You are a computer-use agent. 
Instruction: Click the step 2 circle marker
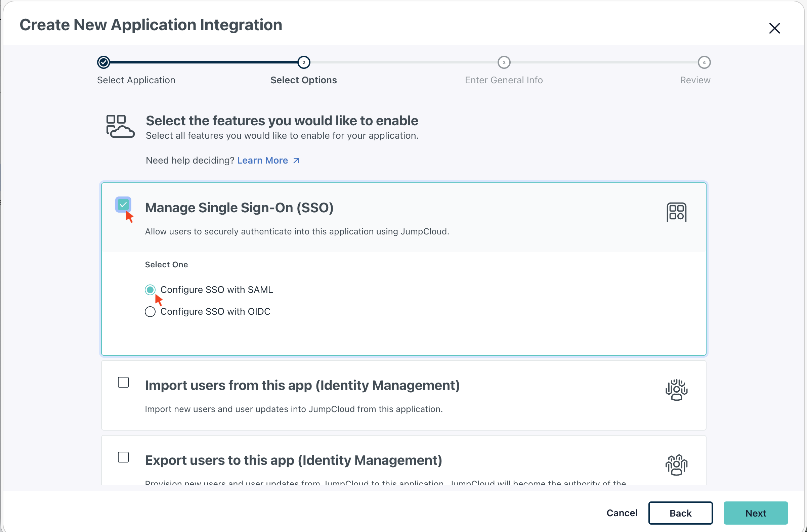point(304,62)
